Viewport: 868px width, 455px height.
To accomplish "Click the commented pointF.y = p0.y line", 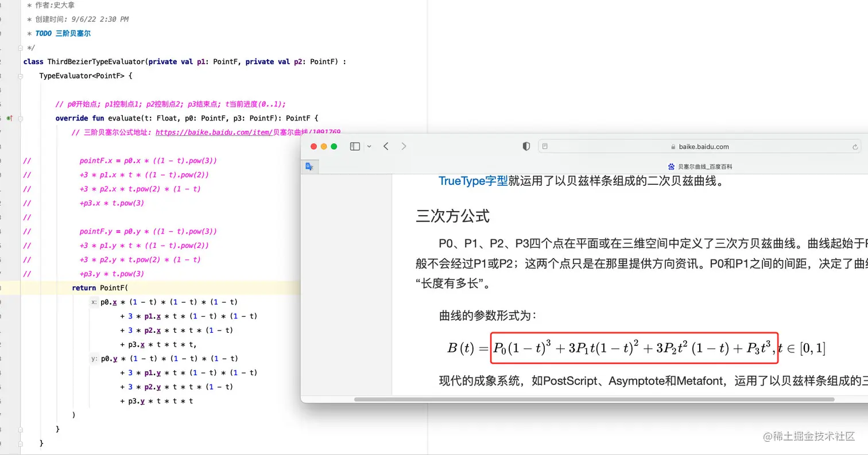I will [148, 231].
